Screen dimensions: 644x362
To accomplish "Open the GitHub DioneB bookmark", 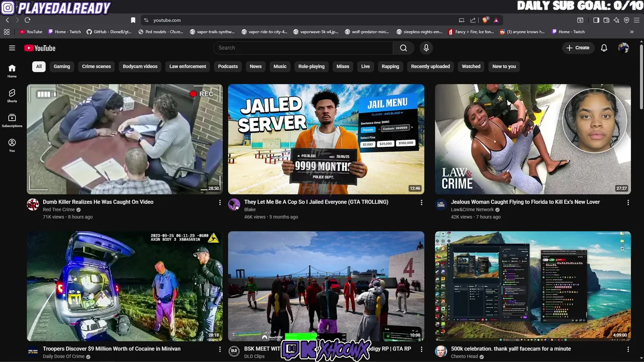I will (x=109, y=32).
